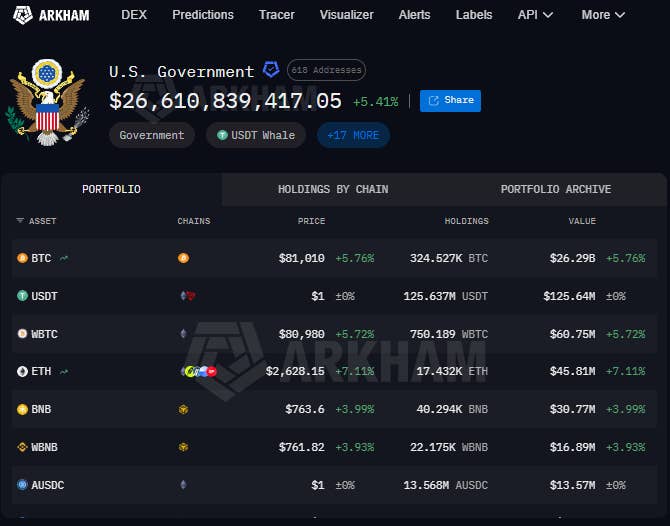The height and width of the screenshot is (526, 670).
Task: Click the Ethereum chain icon in WBTC row
Action: [x=183, y=334]
